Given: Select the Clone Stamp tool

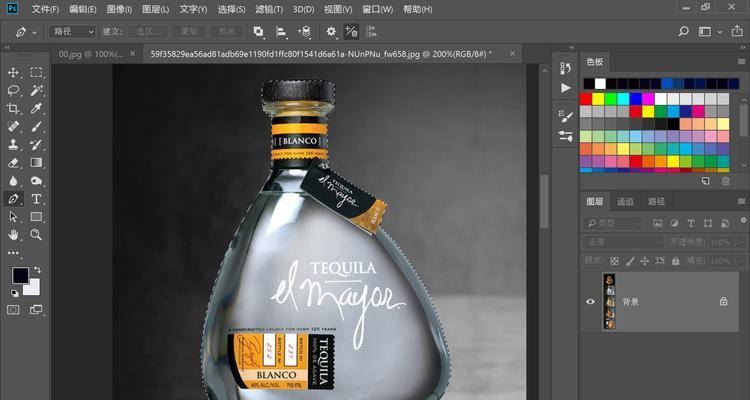Looking at the screenshot, I should [x=13, y=144].
